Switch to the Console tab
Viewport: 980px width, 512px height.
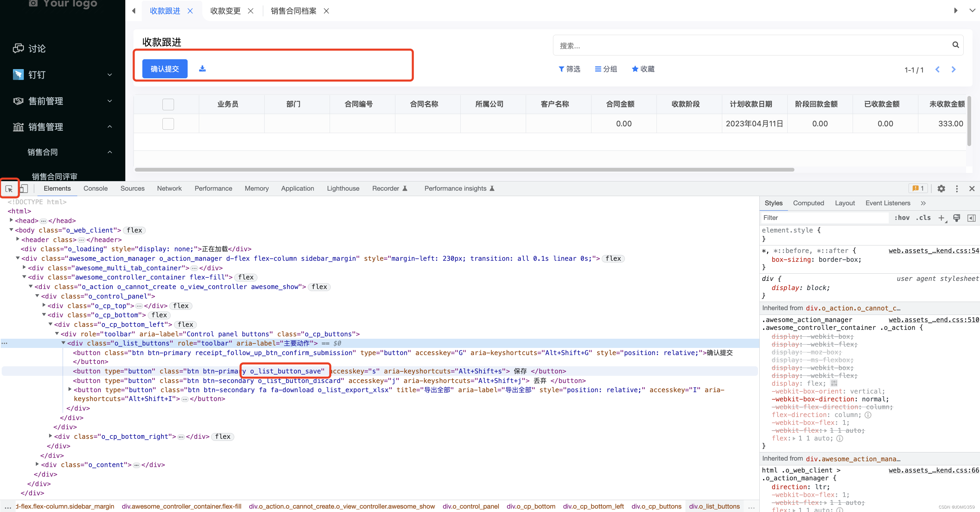(x=95, y=189)
